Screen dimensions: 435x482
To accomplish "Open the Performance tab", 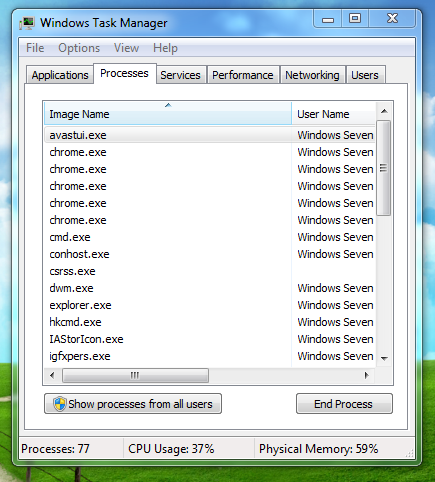I will click(x=243, y=75).
